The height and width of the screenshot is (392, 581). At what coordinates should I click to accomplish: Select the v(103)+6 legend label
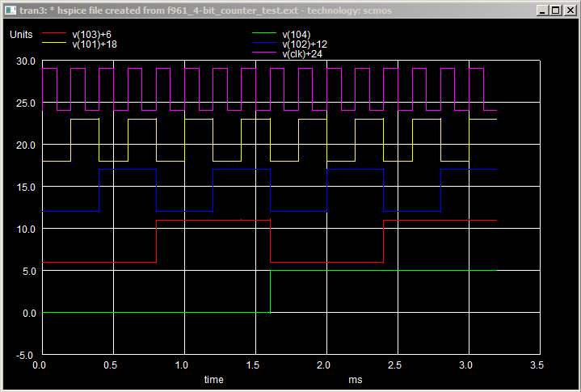click(91, 35)
